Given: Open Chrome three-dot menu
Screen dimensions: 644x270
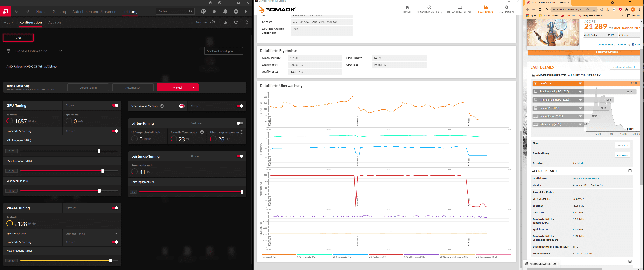Looking at the screenshot, I should pyautogui.click(x=639, y=10).
